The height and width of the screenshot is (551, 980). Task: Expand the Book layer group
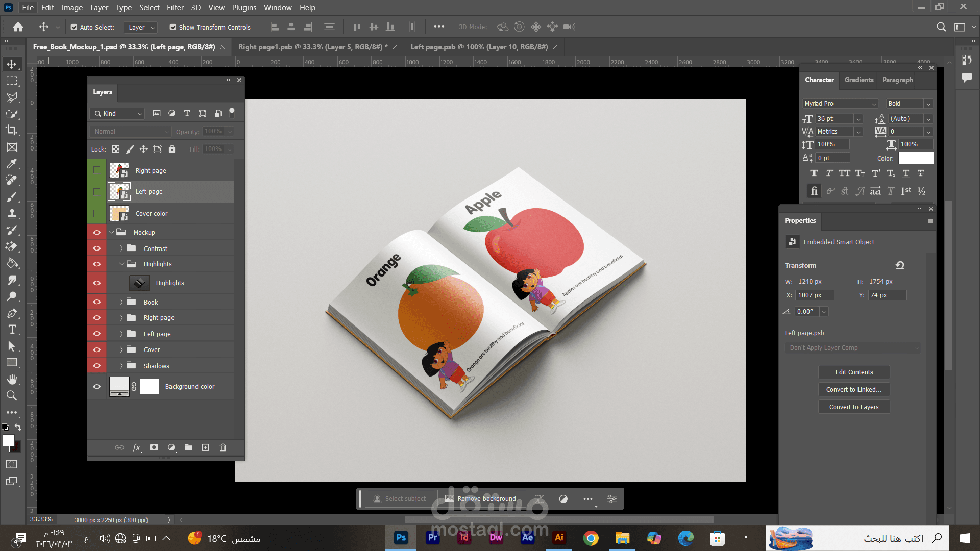coord(121,302)
